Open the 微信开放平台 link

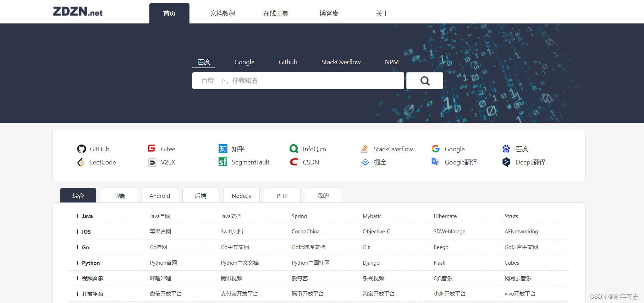pos(166,293)
